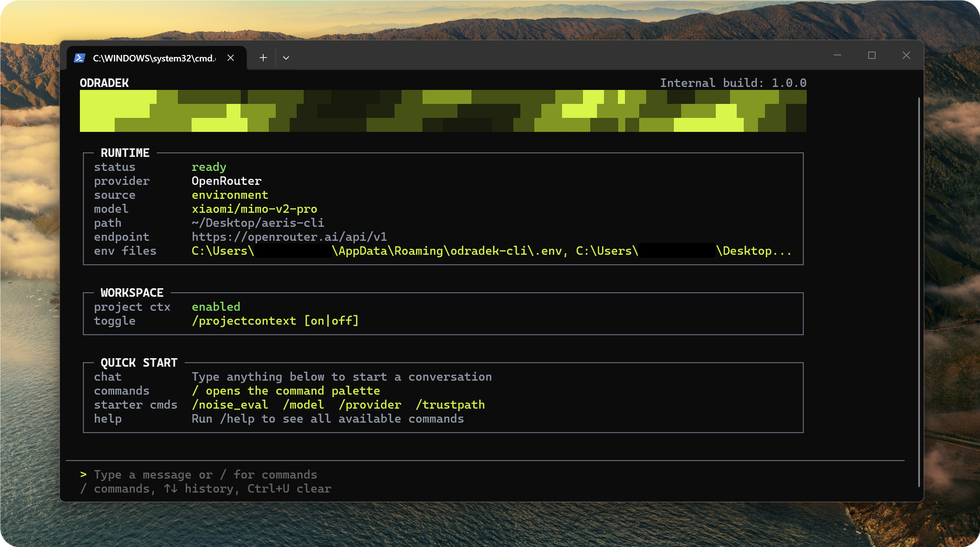980x547 pixels.
Task: Click the Internal build version label
Action: (x=732, y=82)
